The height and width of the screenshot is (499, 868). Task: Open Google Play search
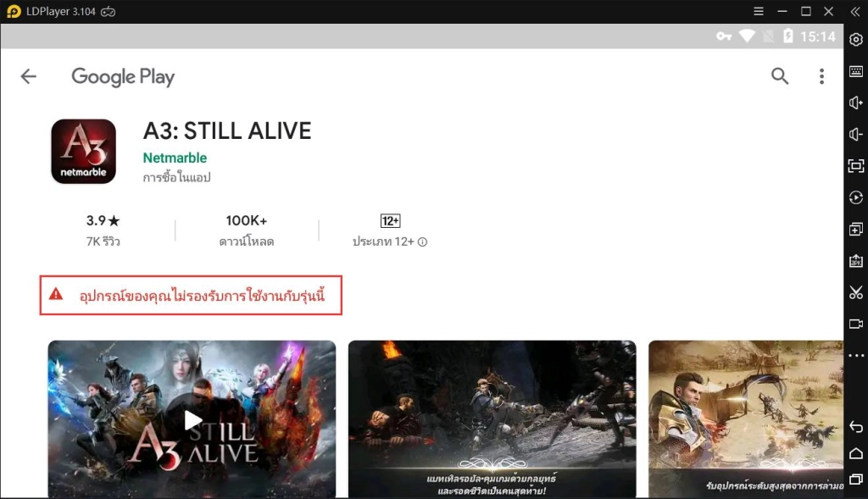point(780,75)
